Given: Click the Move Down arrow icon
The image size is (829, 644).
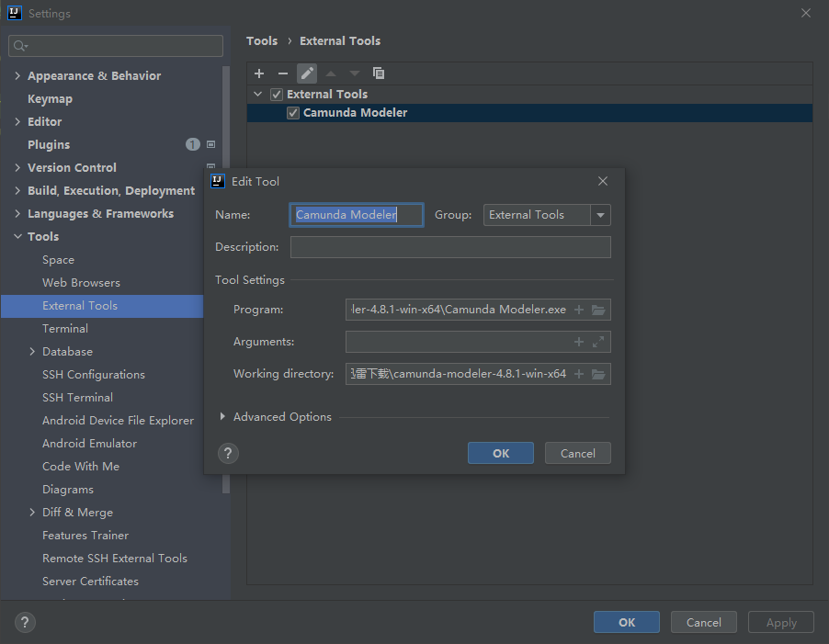Looking at the screenshot, I should (x=355, y=73).
